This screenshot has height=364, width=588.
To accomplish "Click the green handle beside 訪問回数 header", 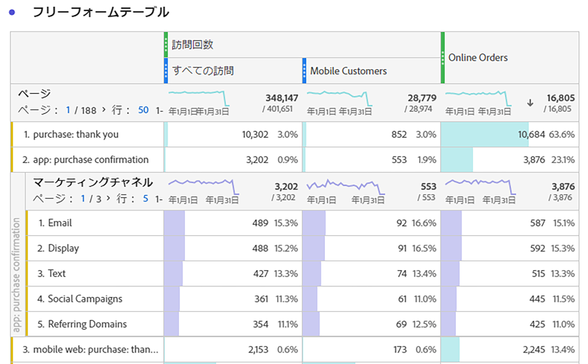I will (x=166, y=45).
